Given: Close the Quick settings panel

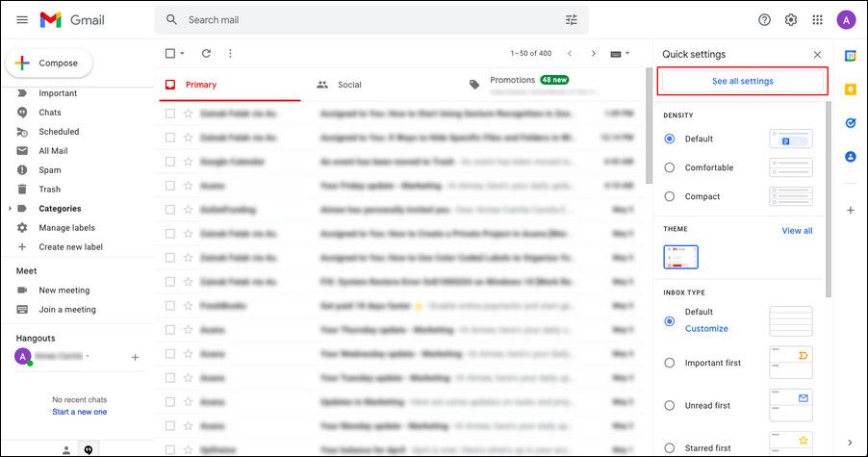Looking at the screenshot, I should (x=818, y=54).
